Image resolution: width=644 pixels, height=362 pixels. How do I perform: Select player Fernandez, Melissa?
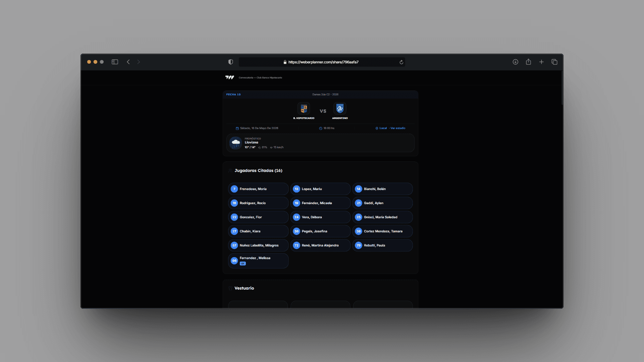tap(258, 261)
